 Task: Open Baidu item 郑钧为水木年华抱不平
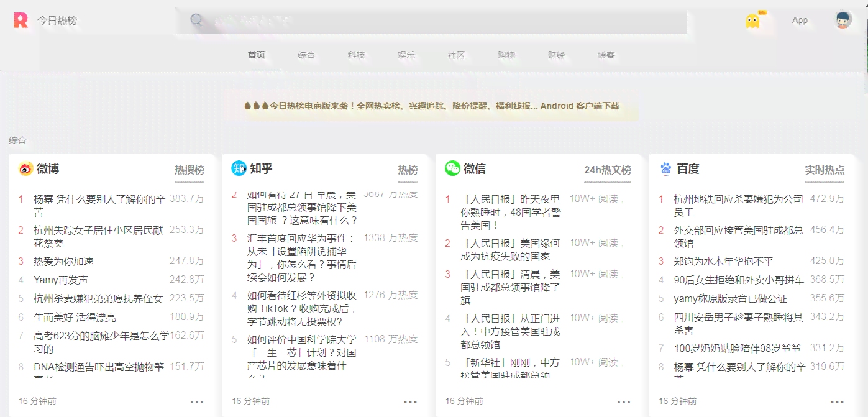pos(724,261)
